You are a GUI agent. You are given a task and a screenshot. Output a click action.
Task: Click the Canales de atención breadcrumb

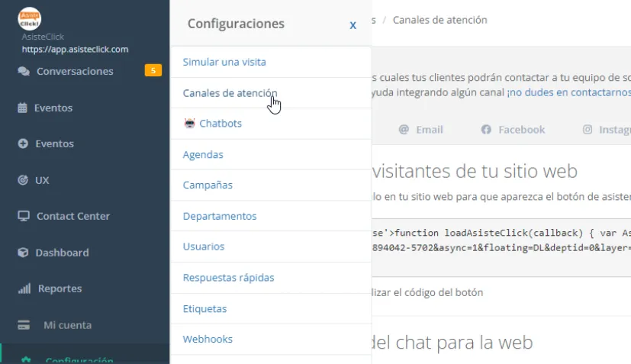[x=439, y=20]
